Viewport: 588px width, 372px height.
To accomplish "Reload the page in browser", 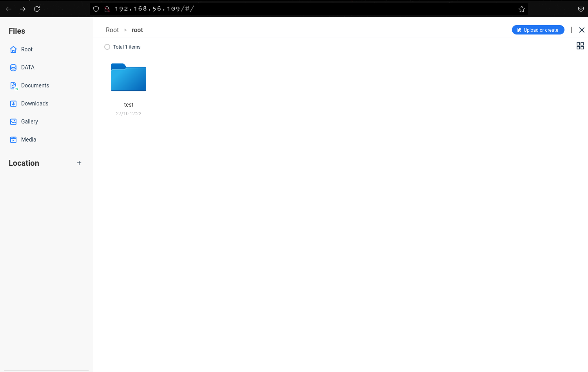I will pyautogui.click(x=37, y=9).
